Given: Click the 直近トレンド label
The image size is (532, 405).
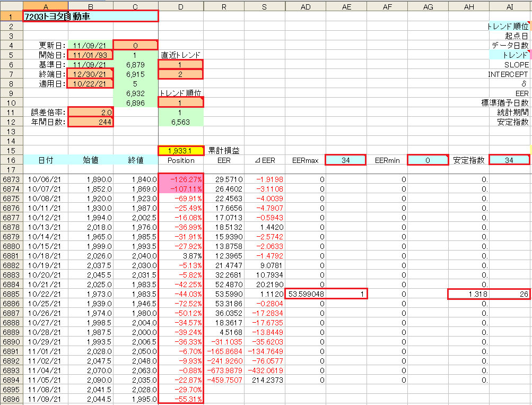Looking at the screenshot, I should [x=180, y=55].
